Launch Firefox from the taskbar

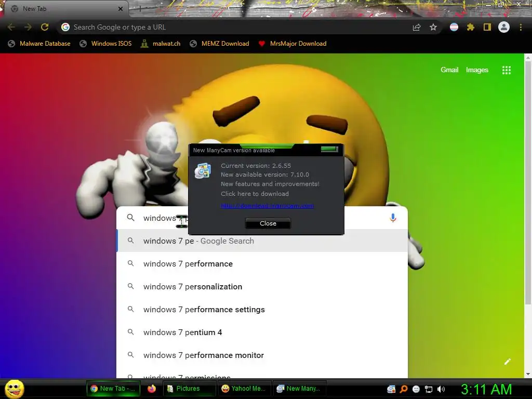(152, 389)
